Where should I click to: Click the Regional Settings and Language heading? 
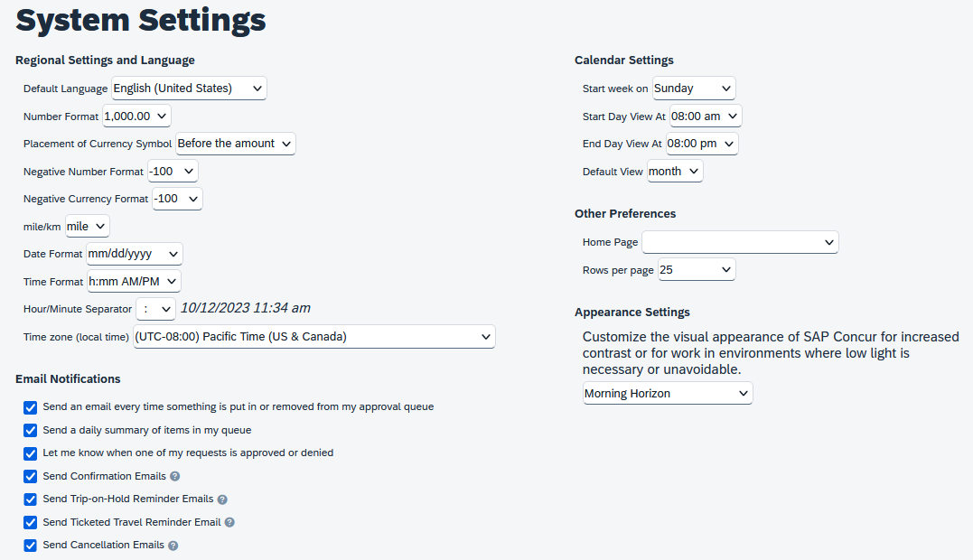105,61
